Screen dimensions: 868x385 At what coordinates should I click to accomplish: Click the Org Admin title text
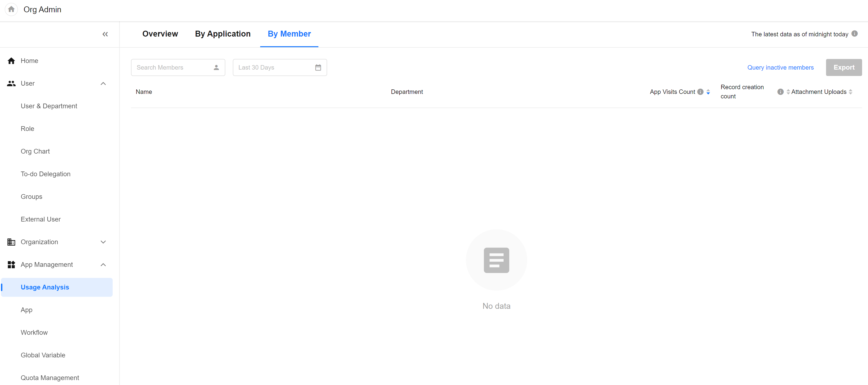click(42, 9)
